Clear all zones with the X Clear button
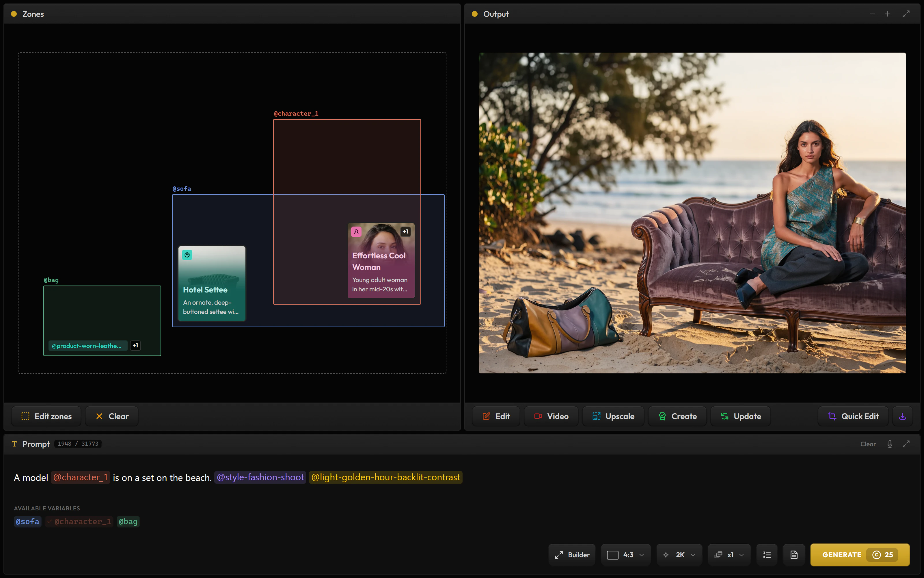 112,416
